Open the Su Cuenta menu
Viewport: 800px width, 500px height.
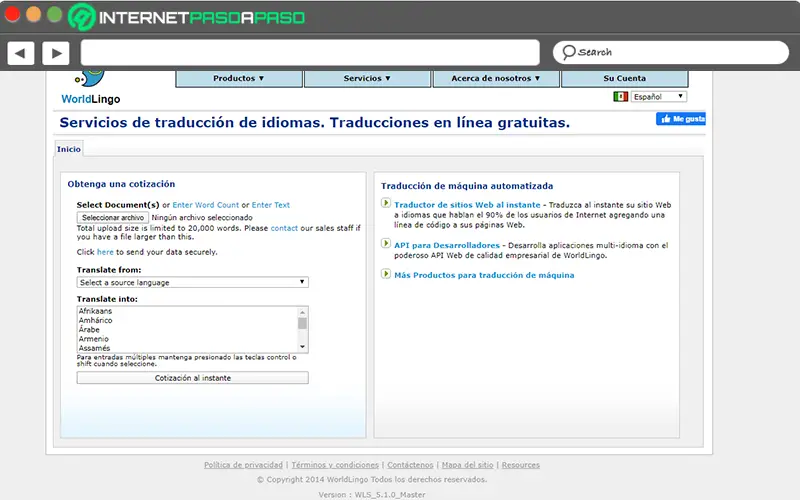624,79
